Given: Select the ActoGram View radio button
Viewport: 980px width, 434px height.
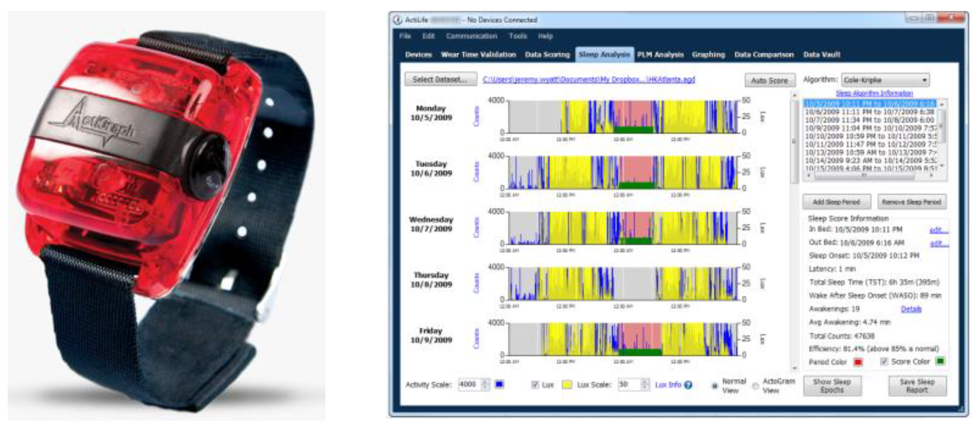Looking at the screenshot, I should click(x=755, y=386).
